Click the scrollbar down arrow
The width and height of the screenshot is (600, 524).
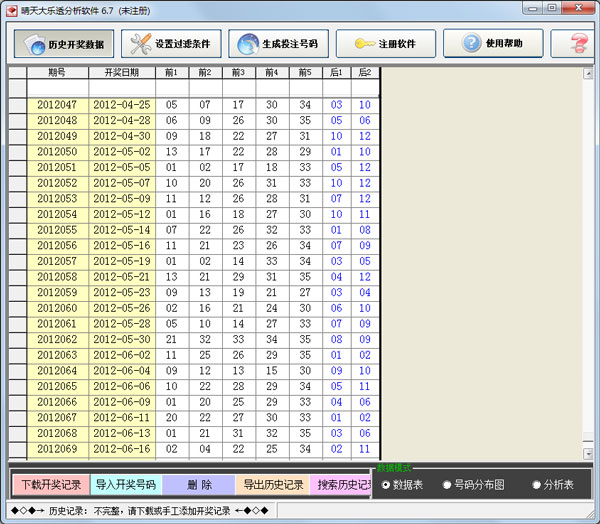588,454
